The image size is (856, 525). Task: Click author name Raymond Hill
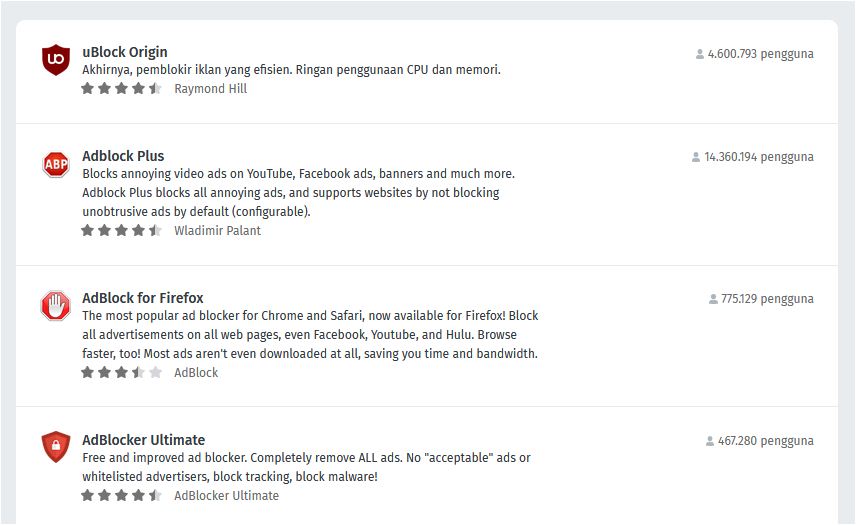pyautogui.click(x=210, y=89)
